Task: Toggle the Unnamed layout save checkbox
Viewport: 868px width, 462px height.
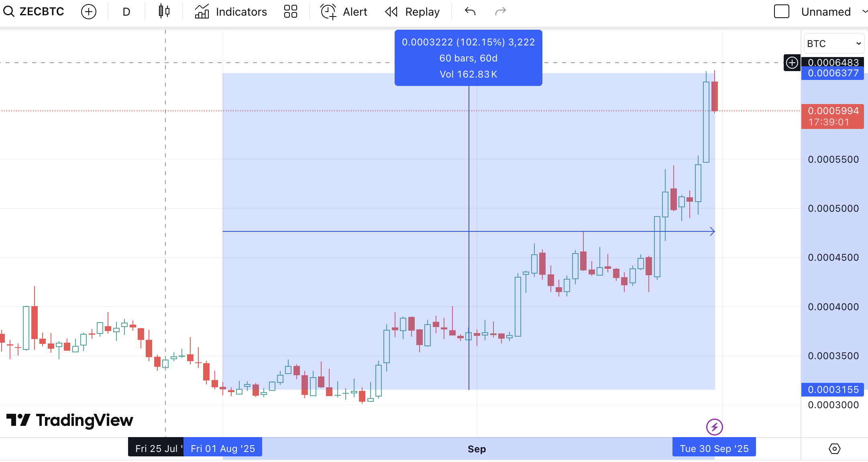Action: 781,11
